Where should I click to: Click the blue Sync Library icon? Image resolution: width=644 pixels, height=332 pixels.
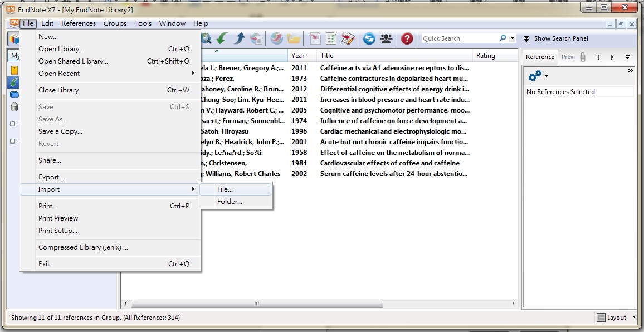click(x=369, y=38)
